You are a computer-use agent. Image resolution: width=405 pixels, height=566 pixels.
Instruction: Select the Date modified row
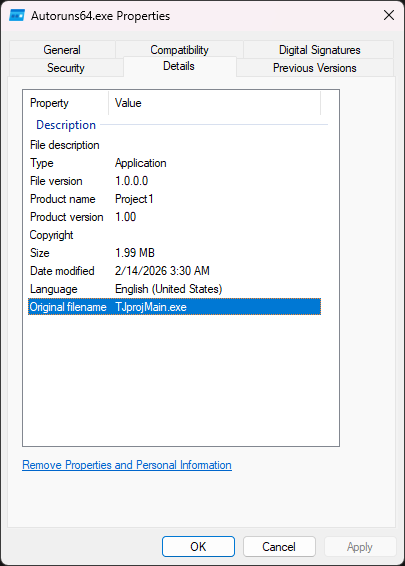pos(174,271)
